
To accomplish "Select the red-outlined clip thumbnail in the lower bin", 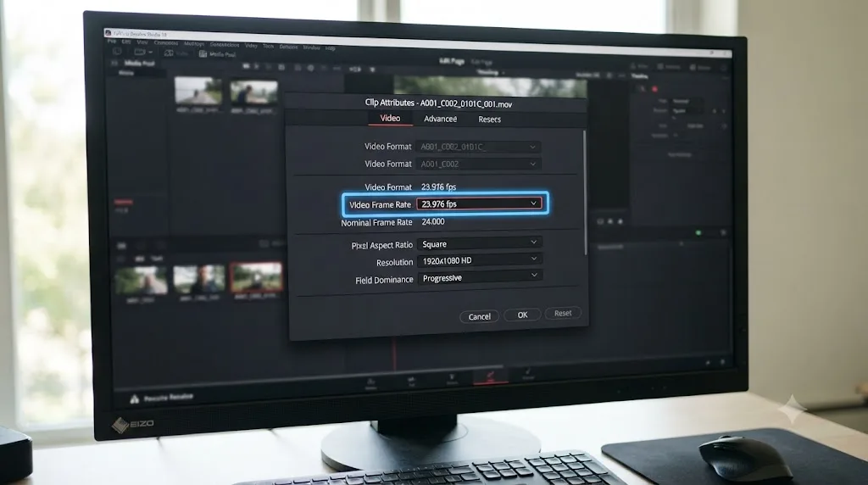I will (257, 277).
